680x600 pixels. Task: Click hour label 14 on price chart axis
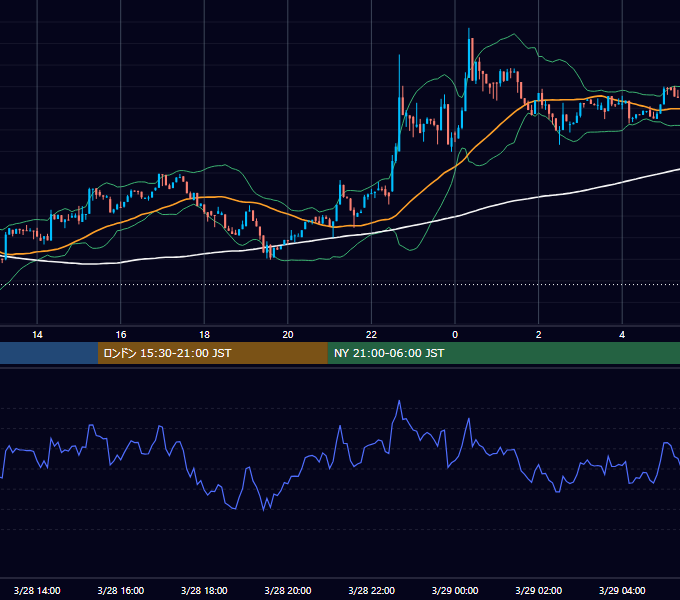point(37,334)
